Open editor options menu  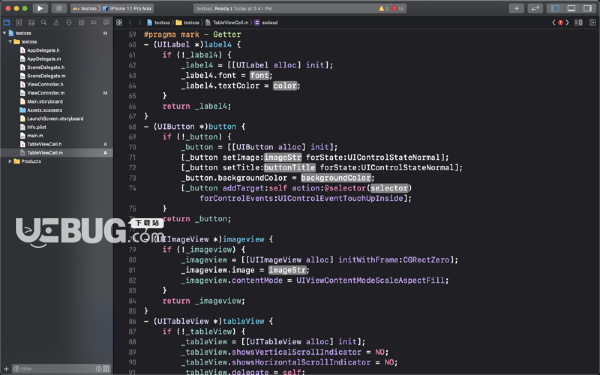tap(579, 23)
